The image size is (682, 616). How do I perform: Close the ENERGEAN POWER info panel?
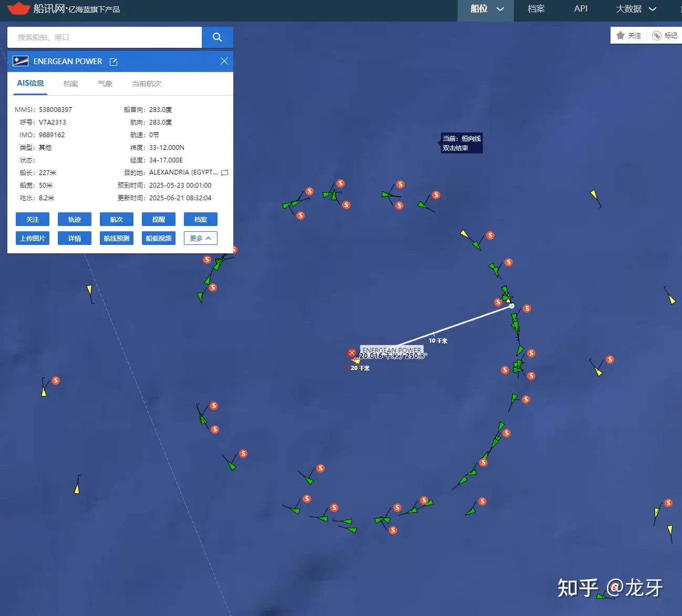tap(224, 61)
